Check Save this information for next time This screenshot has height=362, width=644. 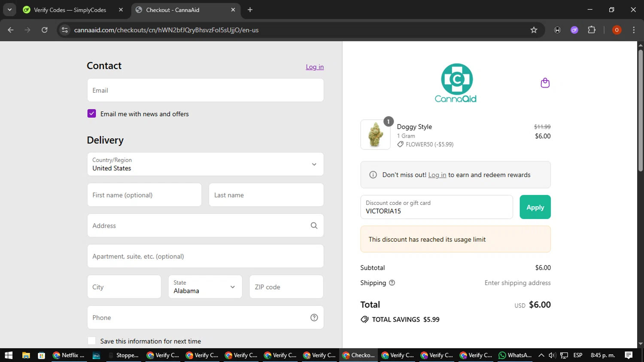pyautogui.click(x=91, y=341)
